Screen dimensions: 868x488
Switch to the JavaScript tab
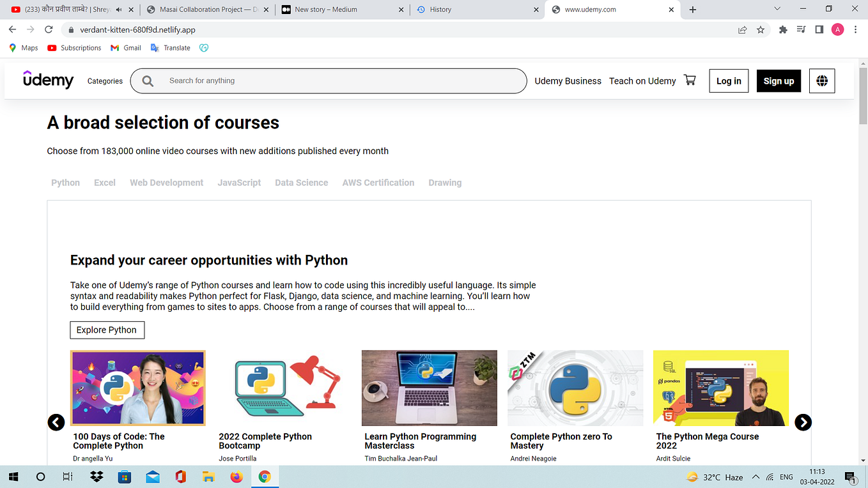pyautogui.click(x=239, y=183)
